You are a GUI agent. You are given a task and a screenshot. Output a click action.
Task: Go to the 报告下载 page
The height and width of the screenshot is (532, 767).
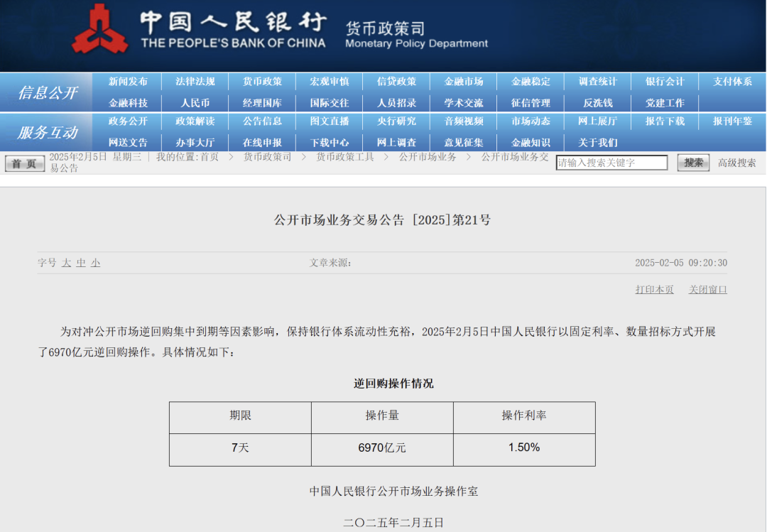pyautogui.click(x=665, y=121)
